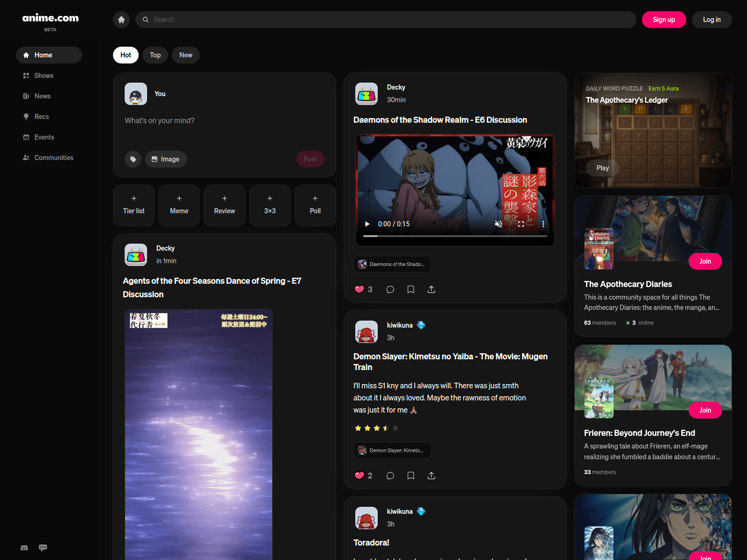This screenshot has height=560, width=747.
Task: Click the Post submit button
Action: (x=310, y=159)
